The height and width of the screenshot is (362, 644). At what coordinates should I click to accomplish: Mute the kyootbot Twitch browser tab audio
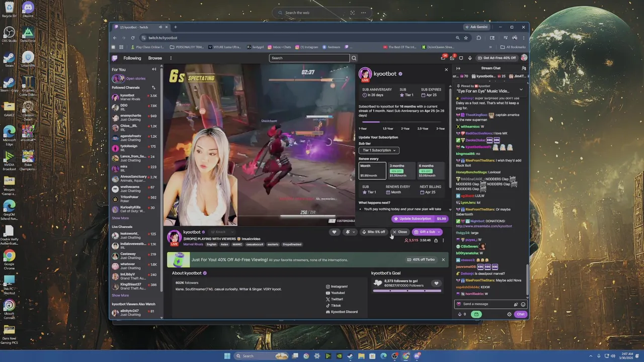pyautogui.click(x=160, y=27)
